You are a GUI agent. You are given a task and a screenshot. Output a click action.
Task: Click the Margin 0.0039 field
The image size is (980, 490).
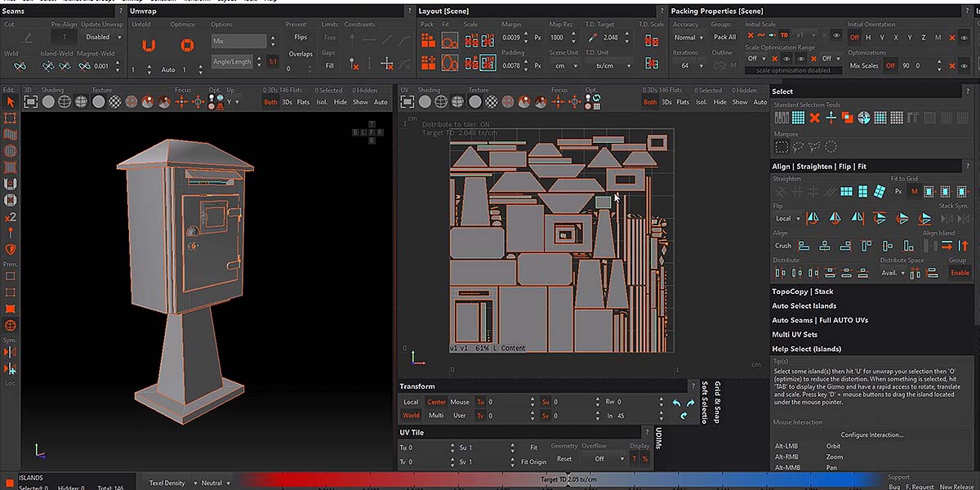click(510, 38)
